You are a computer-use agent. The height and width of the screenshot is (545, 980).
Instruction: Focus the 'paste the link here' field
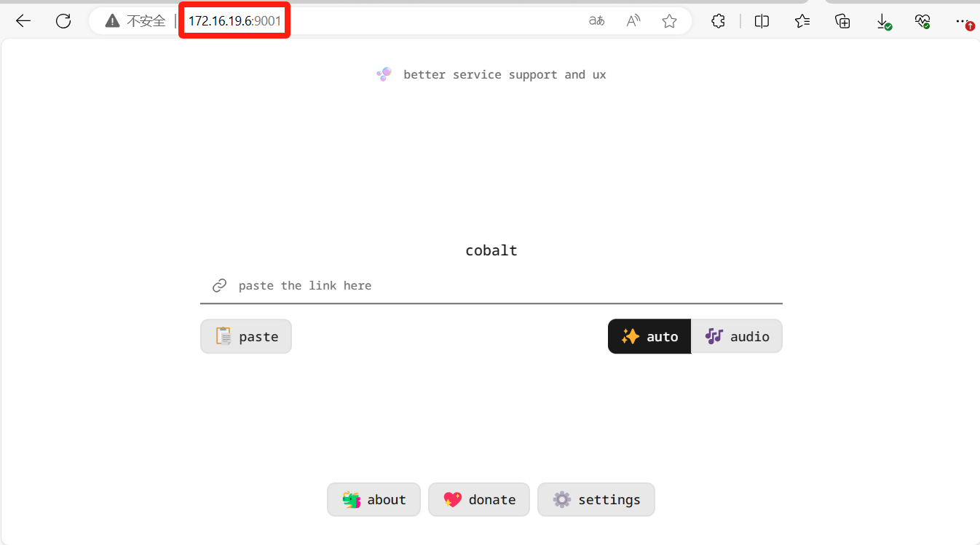[x=502, y=285]
